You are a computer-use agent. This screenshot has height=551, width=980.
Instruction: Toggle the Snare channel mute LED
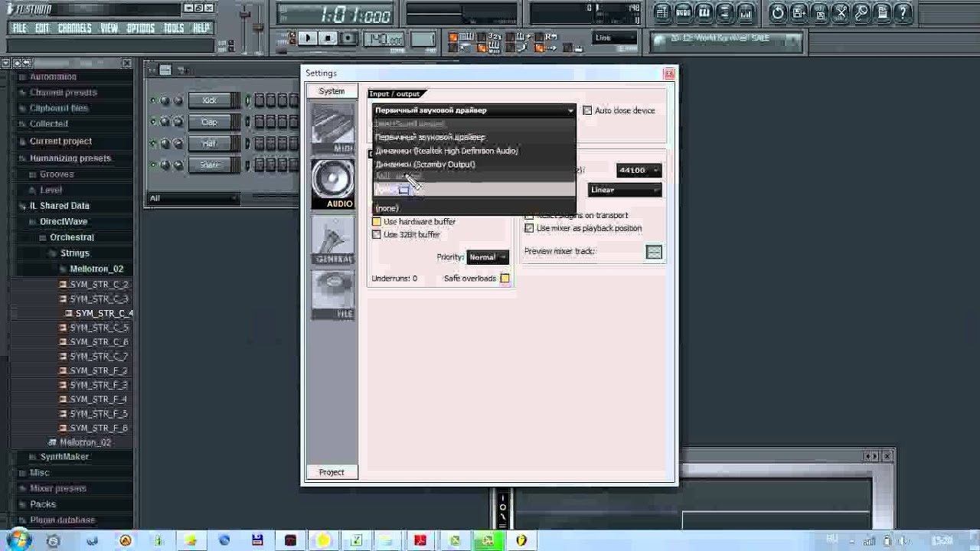(x=153, y=165)
